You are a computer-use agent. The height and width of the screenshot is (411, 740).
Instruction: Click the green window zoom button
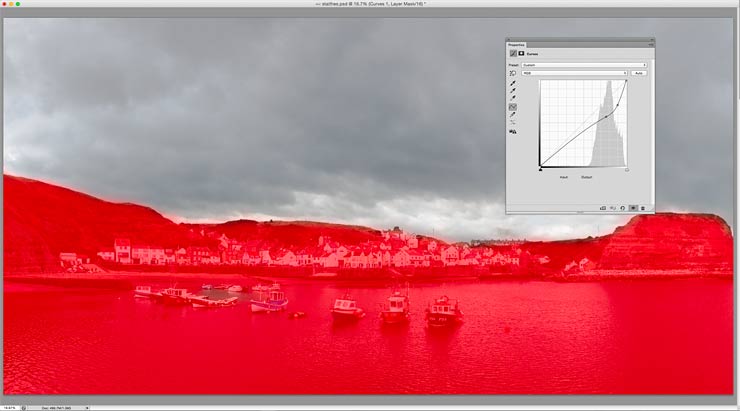18,4
